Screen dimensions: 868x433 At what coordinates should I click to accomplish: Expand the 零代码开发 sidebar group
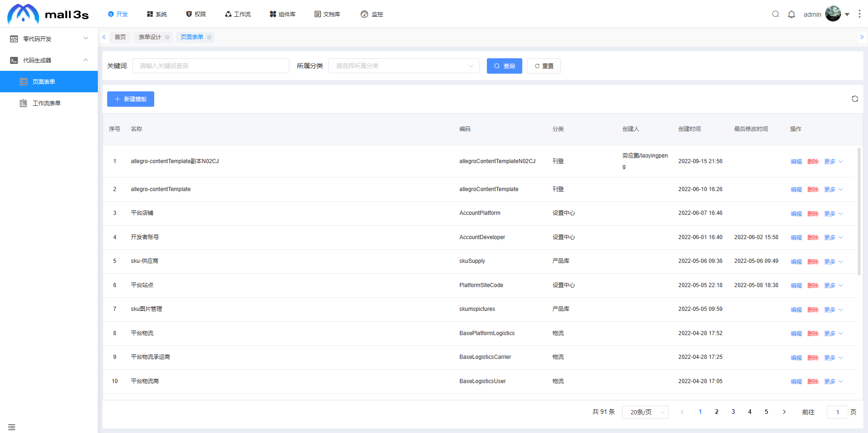point(49,39)
